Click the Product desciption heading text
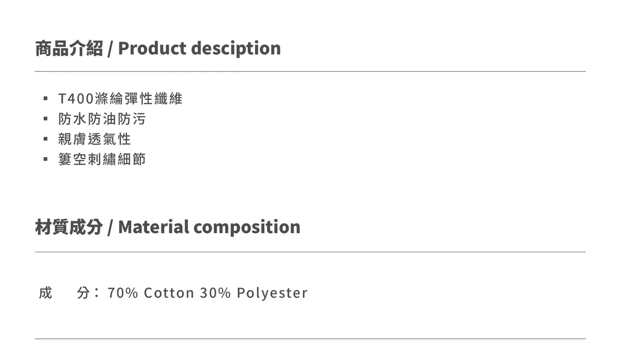This screenshot has height=364, width=621. (199, 48)
